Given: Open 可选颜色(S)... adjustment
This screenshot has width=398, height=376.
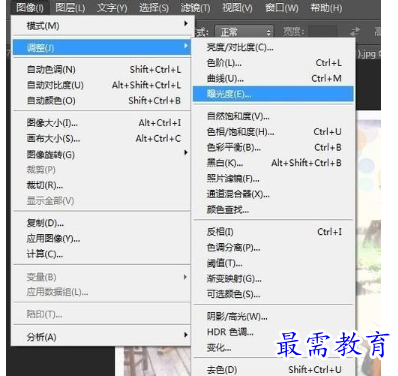Looking at the screenshot, I should tap(273, 294).
